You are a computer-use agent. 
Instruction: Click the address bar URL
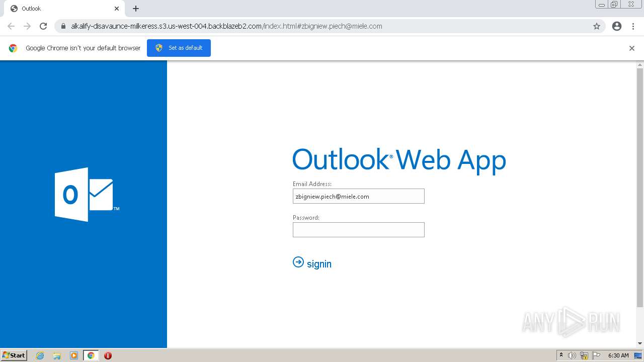click(x=226, y=26)
